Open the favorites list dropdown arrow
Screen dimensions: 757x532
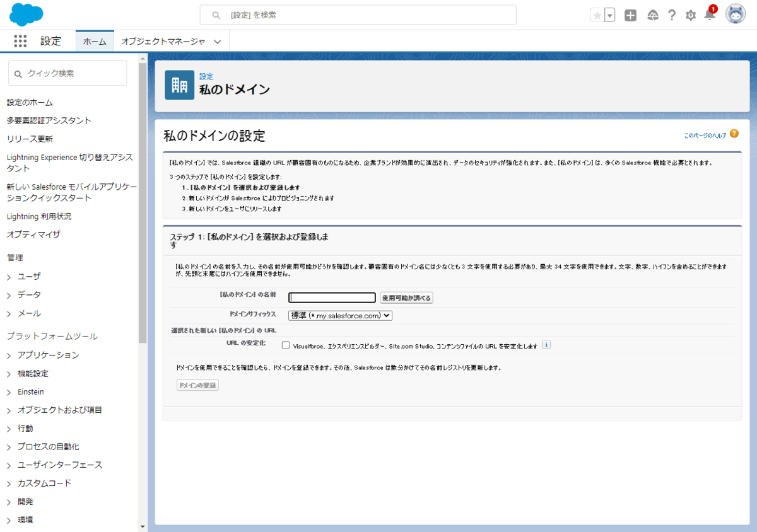[609, 15]
